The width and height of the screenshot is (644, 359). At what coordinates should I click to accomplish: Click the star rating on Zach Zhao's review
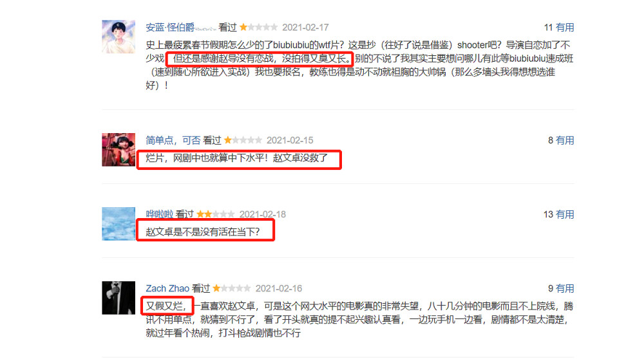[x=232, y=288]
